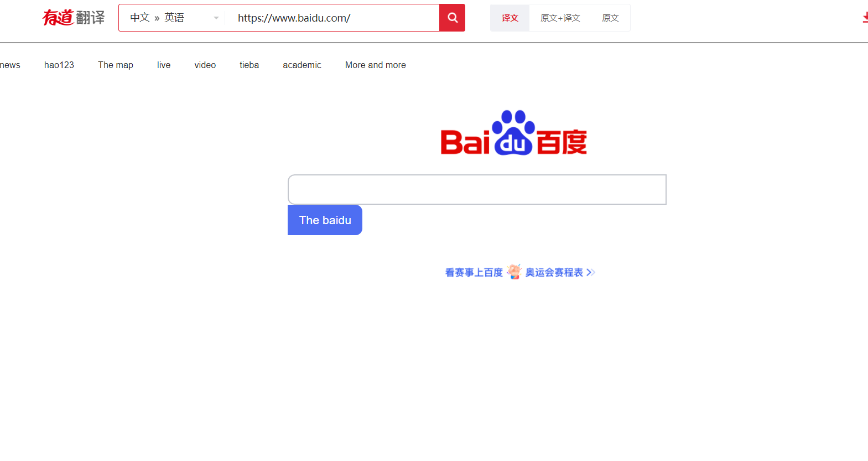
Task: Click the Olympic mascot icon in banner
Action: pyautogui.click(x=514, y=272)
